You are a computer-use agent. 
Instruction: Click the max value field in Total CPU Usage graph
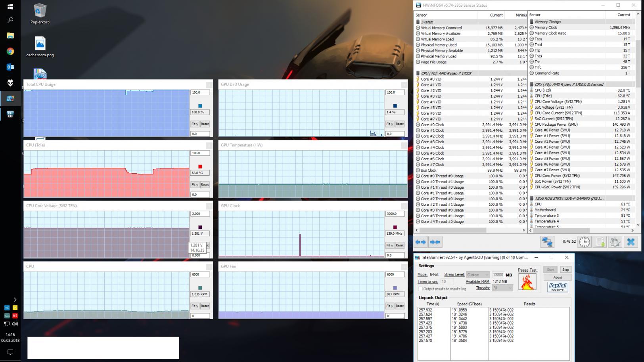pos(200,92)
